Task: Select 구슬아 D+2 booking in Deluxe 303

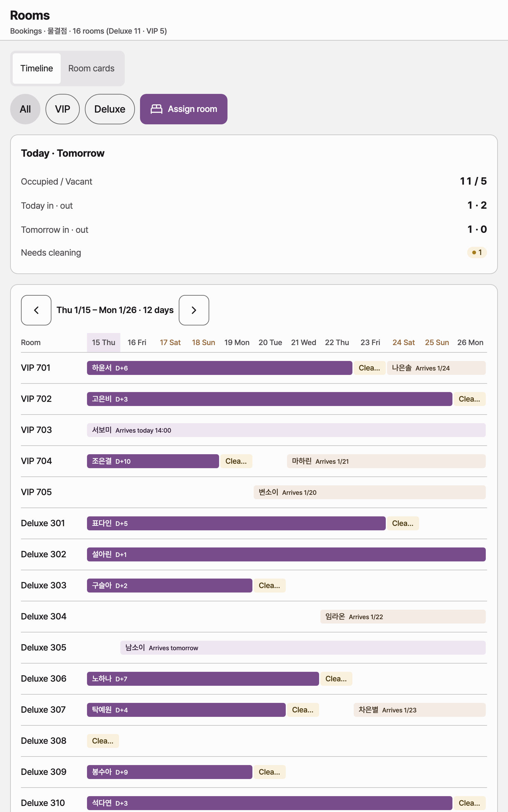Action: point(170,586)
